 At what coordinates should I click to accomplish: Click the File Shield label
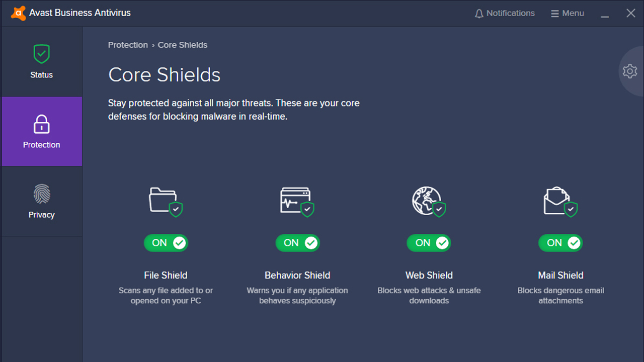coord(166,275)
